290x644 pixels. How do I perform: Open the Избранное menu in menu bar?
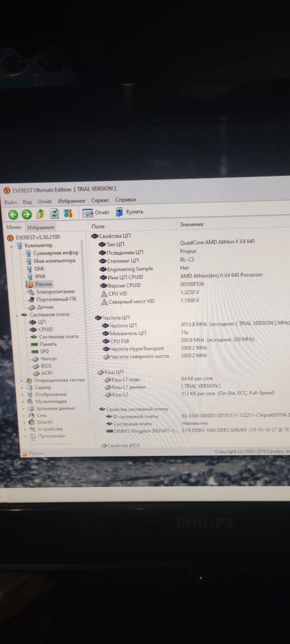pos(72,201)
